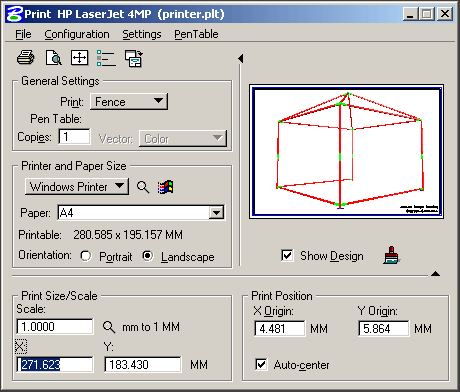Toggle the Auto-center checkbox
Screen dimensions: 460x392
261,364
